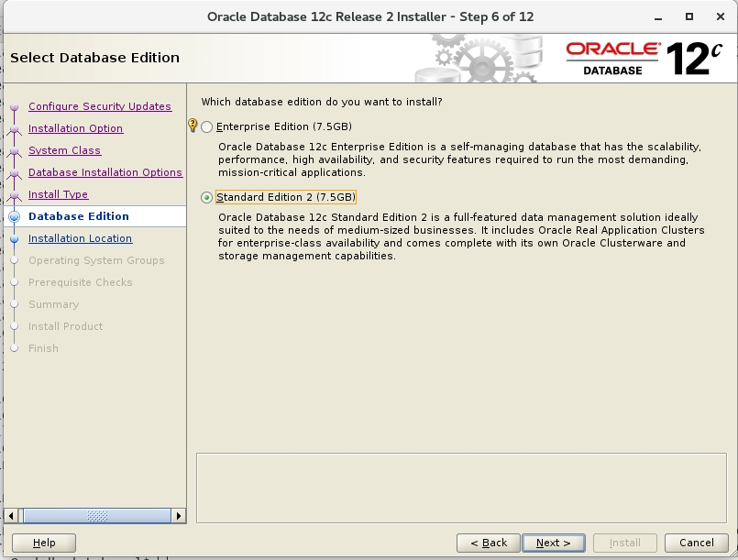Open the Configure Security Updates step
Screen dimensions: 738x560
[100, 106]
